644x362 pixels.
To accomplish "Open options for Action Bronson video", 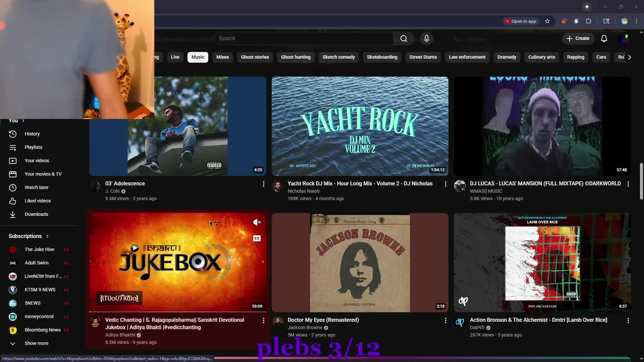I will 628,320.
